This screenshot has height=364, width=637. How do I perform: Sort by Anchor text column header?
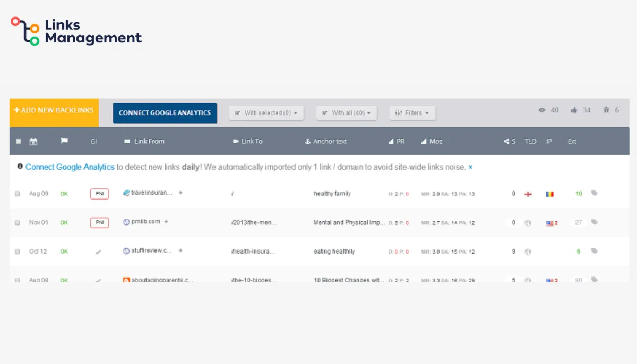pos(326,142)
